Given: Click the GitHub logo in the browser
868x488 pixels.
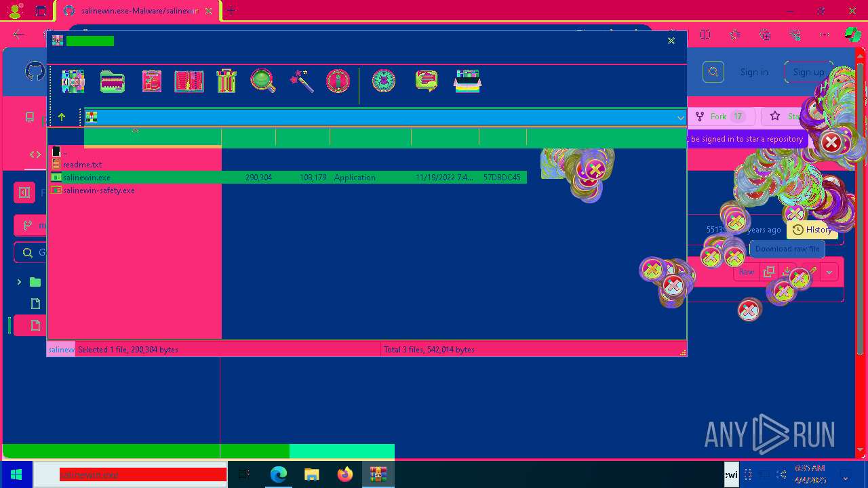Looking at the screenshot, I should point(35,71).
